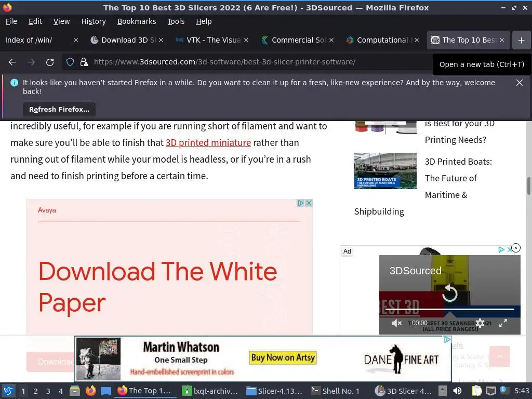The height and width of the screenshot is (399, 532).
Task: Click the 3D Printed Boats thumbnail
Action: (x=385, y=170)
